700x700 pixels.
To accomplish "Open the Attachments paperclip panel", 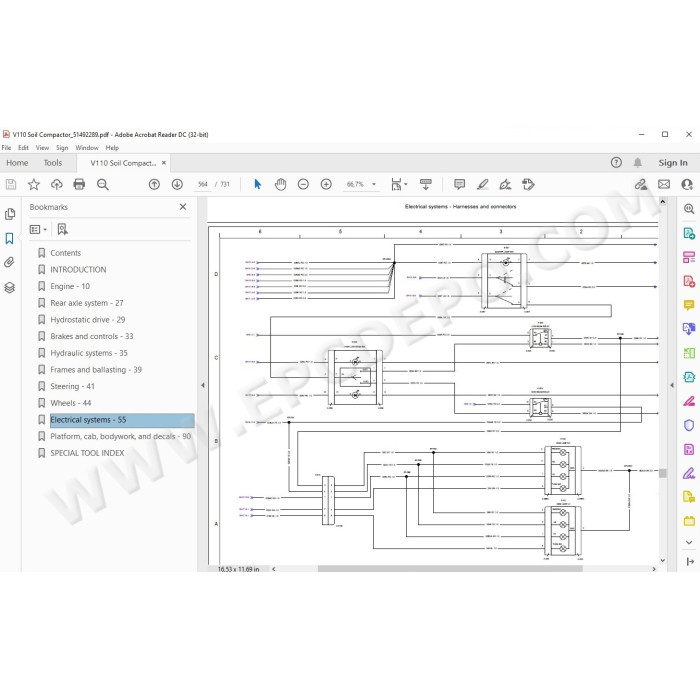I will tap(9, 262).
